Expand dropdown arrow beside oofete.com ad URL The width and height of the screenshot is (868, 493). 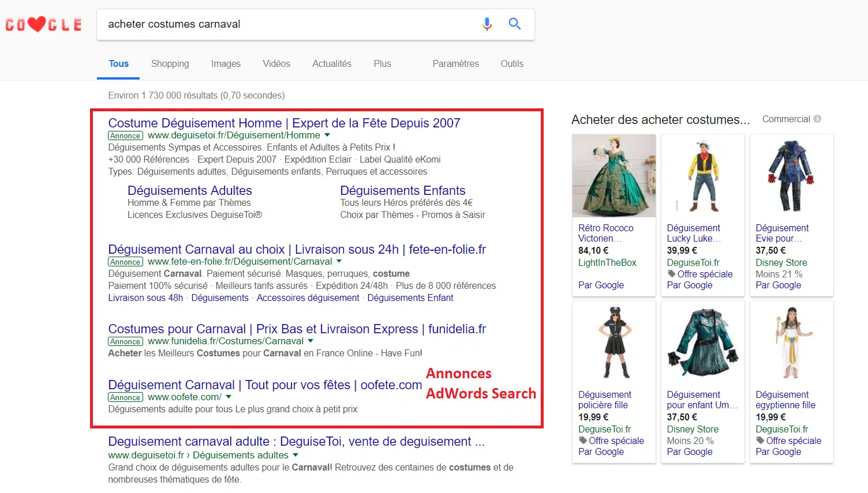pos(229,397)
